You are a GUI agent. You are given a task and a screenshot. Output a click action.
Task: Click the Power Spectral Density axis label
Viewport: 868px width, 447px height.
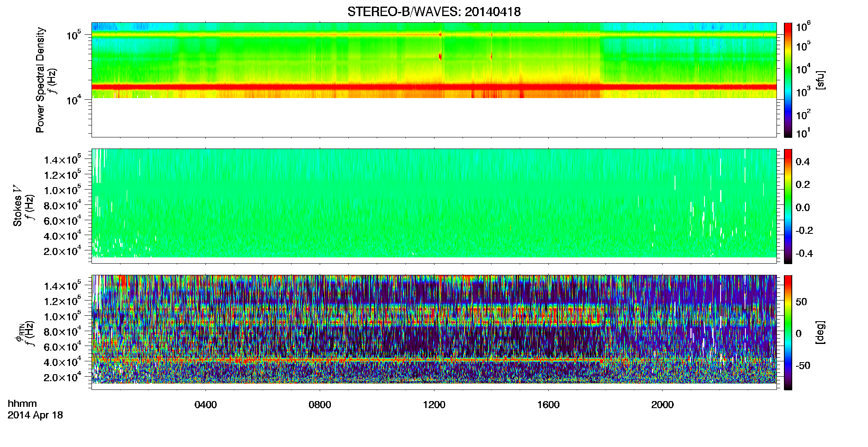coord(40,80)
